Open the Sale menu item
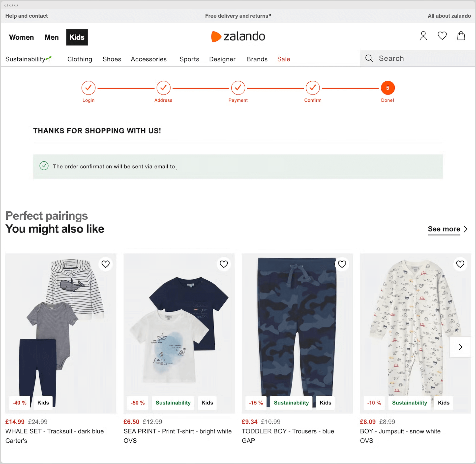This screenshot has width=476, height=464. 284,59
